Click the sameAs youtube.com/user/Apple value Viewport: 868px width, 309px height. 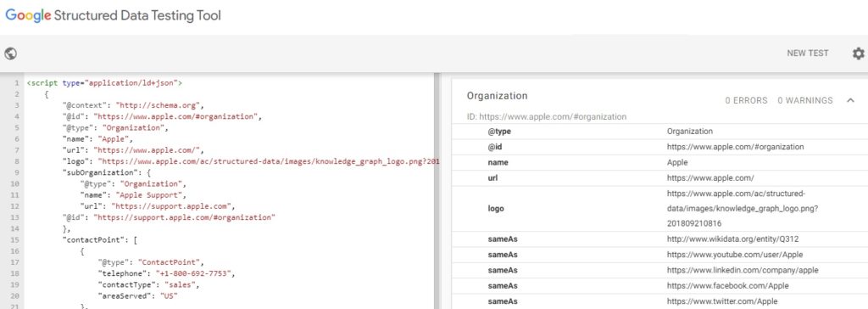735,255
